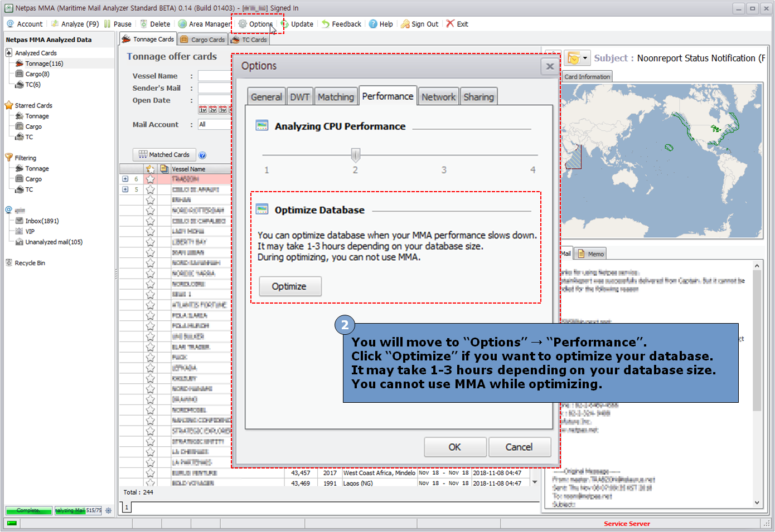
Task: Toggle the star on the 43,457 DWT row
Action: (x=150, y=473)
